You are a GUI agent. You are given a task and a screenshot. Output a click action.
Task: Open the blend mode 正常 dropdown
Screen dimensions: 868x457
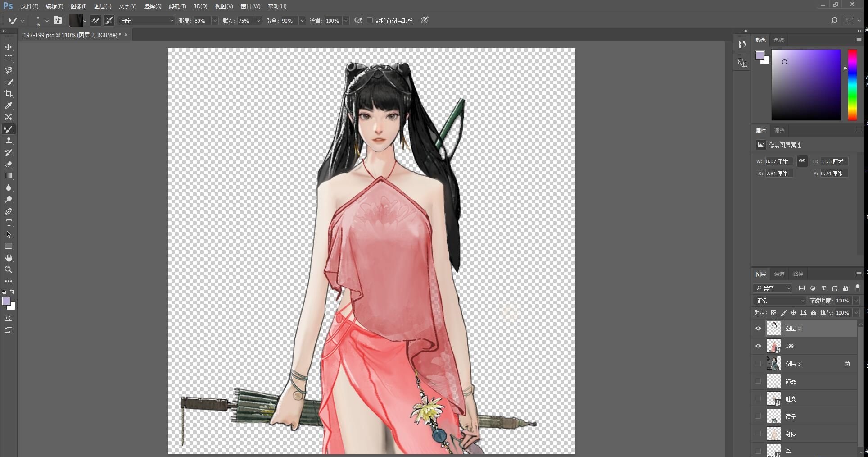point(780,301)
